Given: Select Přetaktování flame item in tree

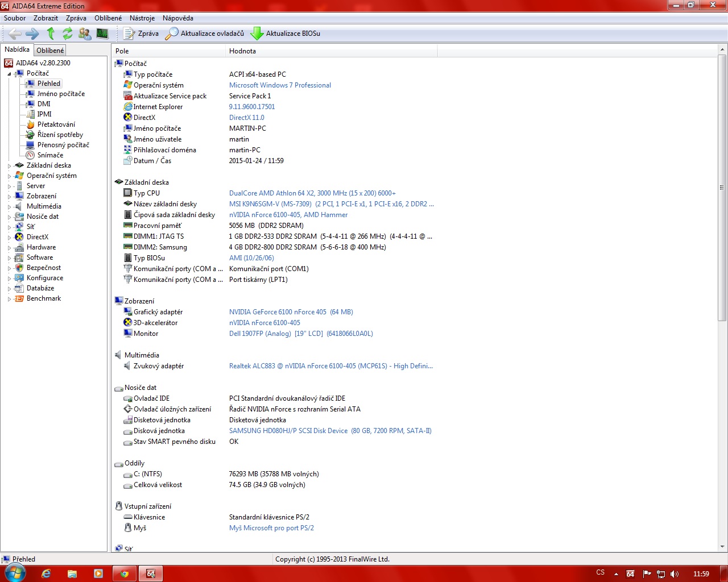Looking at the screenshot, I should pyautogui.click(x=56, y=124).
